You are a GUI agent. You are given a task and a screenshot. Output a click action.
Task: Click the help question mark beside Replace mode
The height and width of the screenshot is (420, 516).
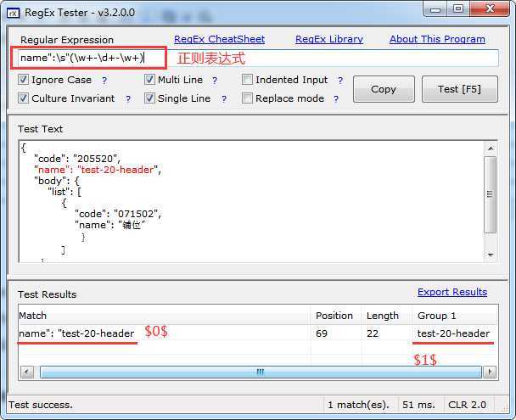point(337,98)
